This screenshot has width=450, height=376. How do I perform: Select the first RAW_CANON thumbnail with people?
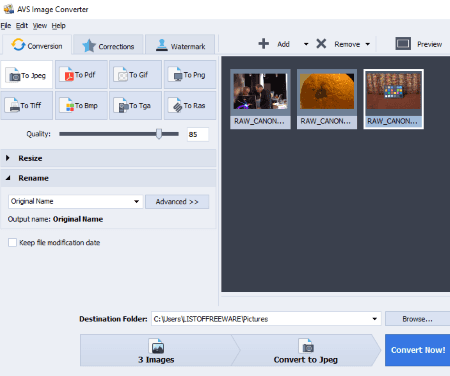coord(260,99)
